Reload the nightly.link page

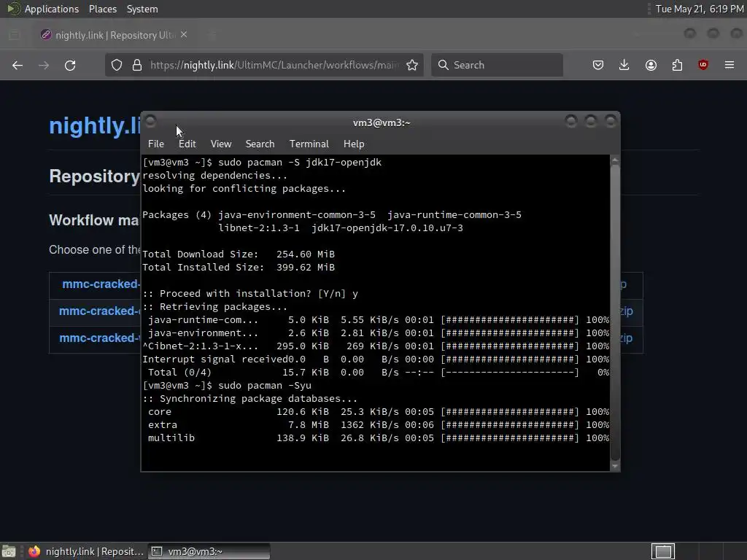[70, 65]
